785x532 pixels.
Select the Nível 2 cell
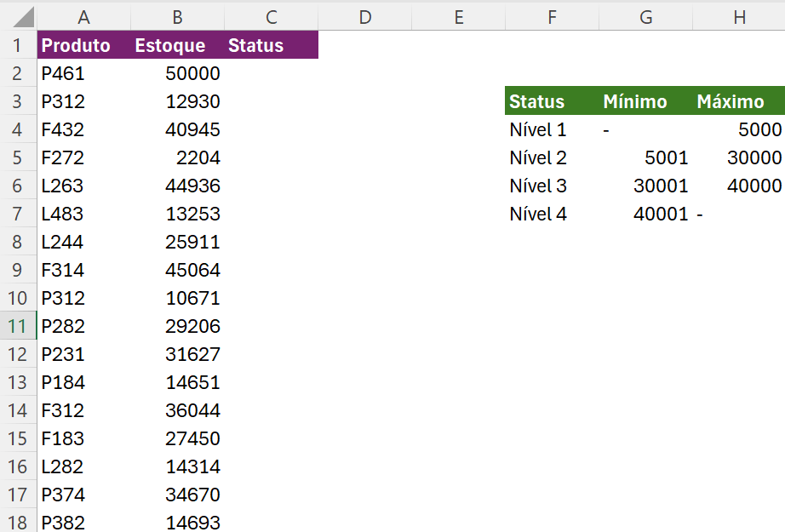[553, 157]
